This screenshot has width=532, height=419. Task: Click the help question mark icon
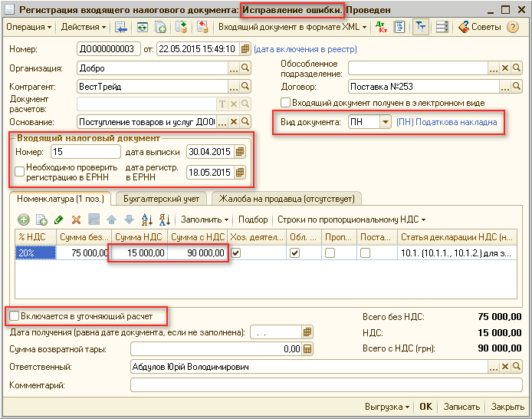coord(514,27)
